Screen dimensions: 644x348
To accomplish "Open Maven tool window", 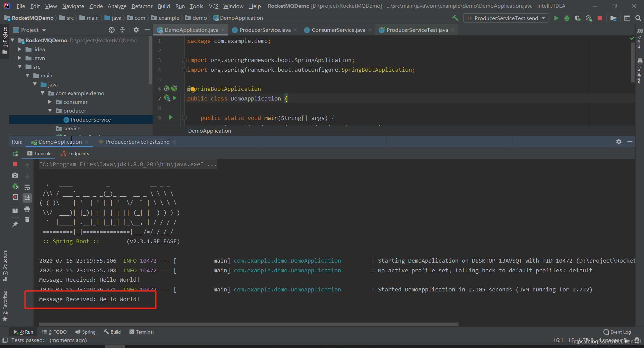I will (639, 39).
